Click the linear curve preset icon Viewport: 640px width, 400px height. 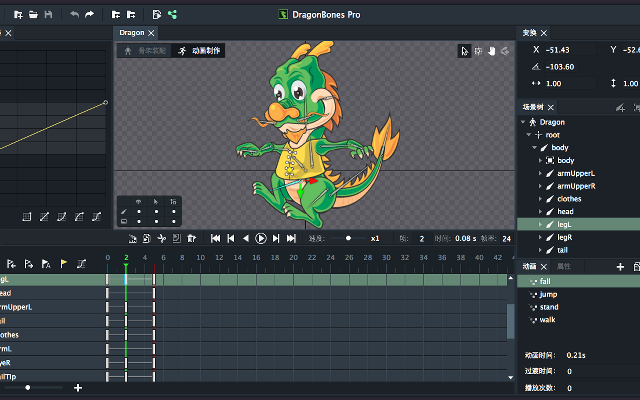[44, 217]
